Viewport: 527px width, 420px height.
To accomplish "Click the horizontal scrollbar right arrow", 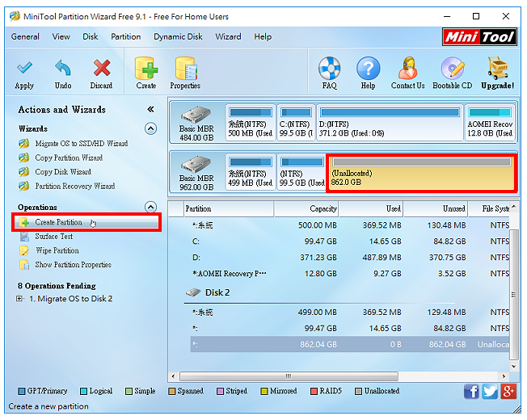I will 504,376.
